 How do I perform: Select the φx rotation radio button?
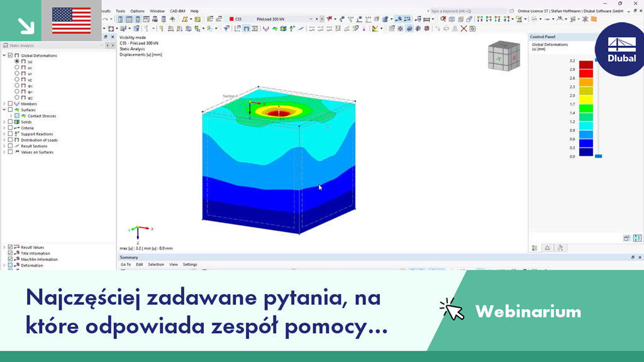click(17, 85)
